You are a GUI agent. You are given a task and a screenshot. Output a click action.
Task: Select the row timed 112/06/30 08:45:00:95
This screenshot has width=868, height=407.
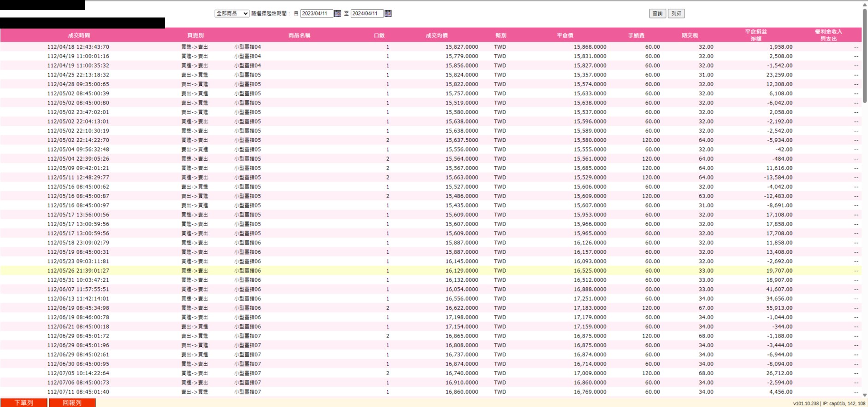431,364
